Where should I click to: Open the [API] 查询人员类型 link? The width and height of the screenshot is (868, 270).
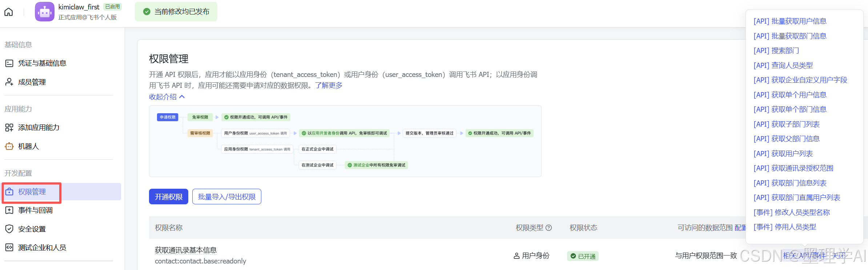click(x=783, y=65)
